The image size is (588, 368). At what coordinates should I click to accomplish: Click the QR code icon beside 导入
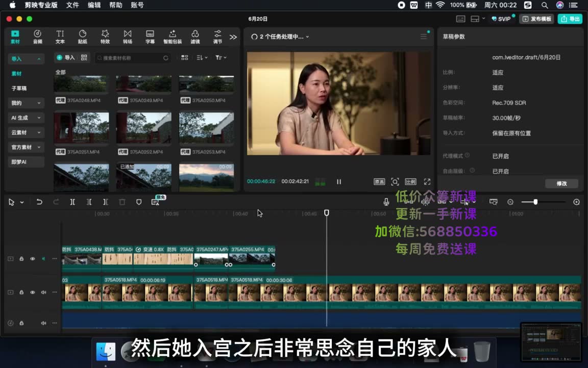[84, 57]
